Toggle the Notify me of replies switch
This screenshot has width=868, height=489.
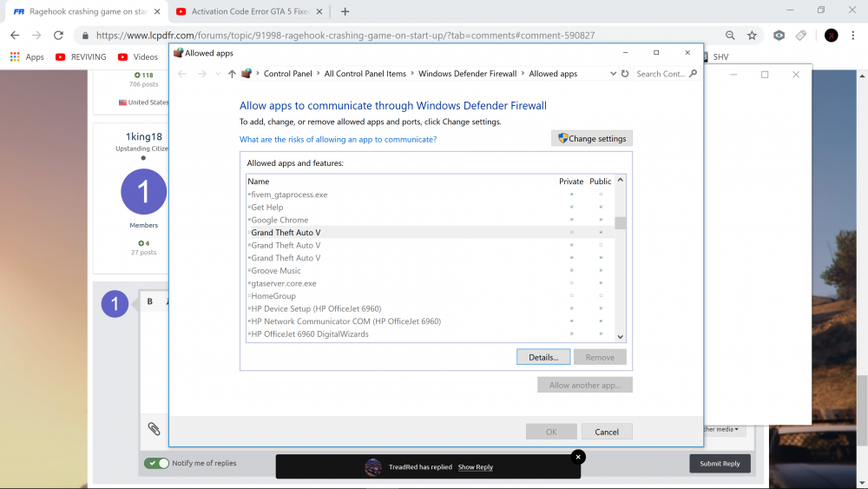tap(156, 463)
